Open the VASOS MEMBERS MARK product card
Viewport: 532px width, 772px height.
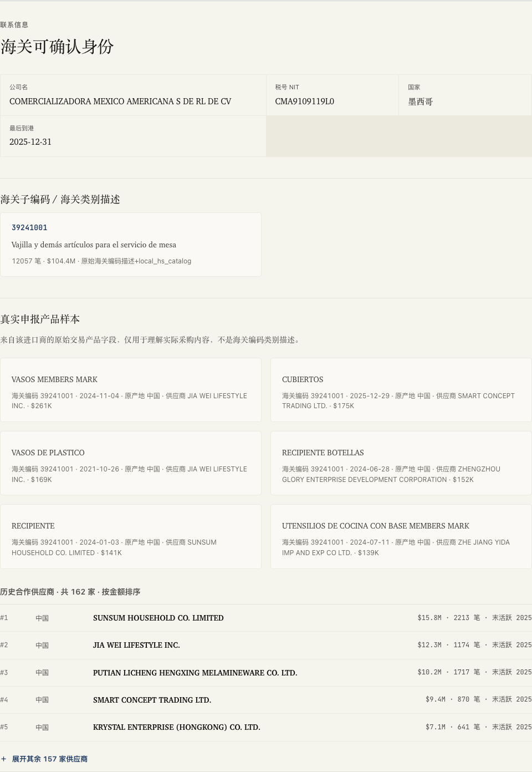coord(131,390)
